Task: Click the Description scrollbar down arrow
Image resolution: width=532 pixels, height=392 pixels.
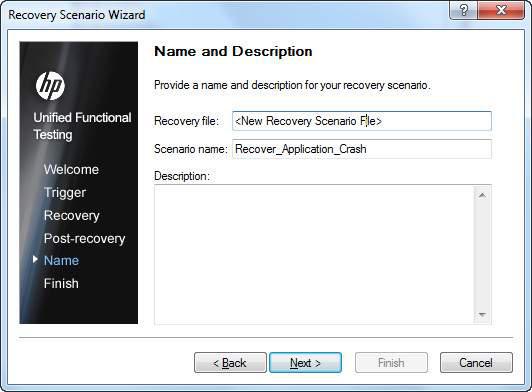Action: 482,315
